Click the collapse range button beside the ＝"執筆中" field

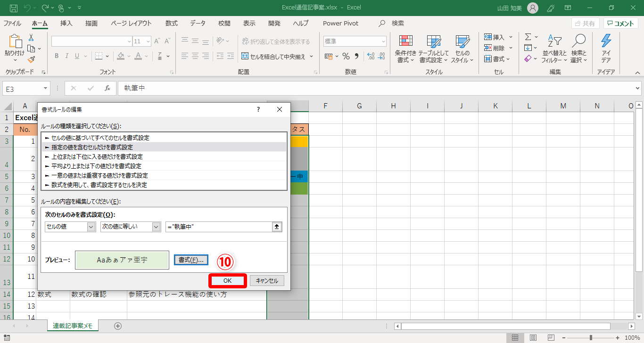point(277,227)
